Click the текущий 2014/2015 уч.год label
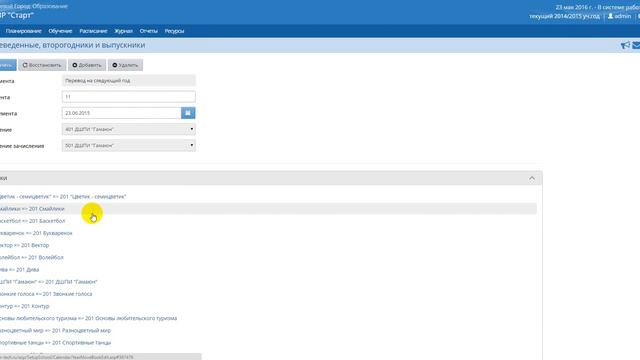 [x=564, y=16]
